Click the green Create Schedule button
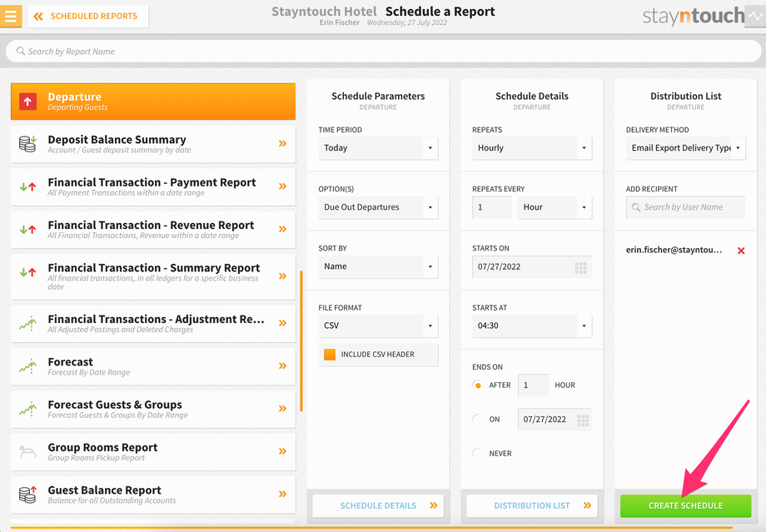766x532 pixels. [x=686, y=505]
